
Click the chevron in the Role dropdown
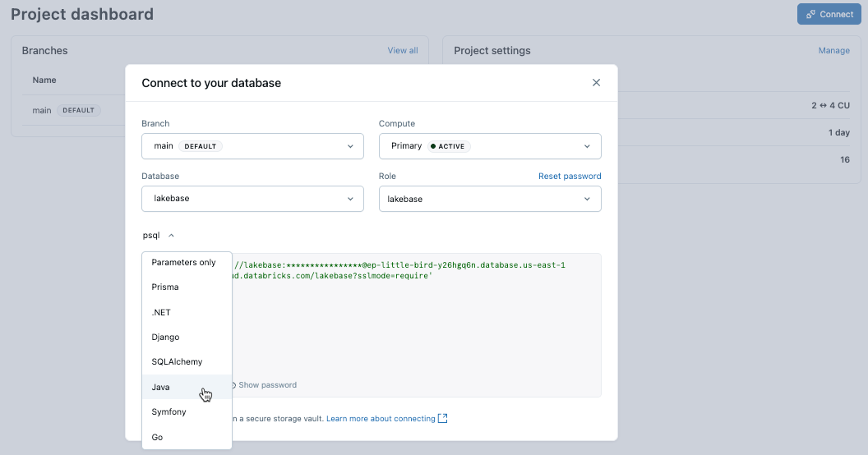tap(587, 199)
